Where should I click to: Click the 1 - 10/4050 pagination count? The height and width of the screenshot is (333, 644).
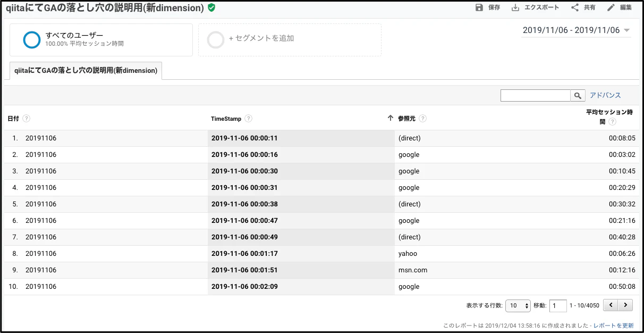pos(584,306)
